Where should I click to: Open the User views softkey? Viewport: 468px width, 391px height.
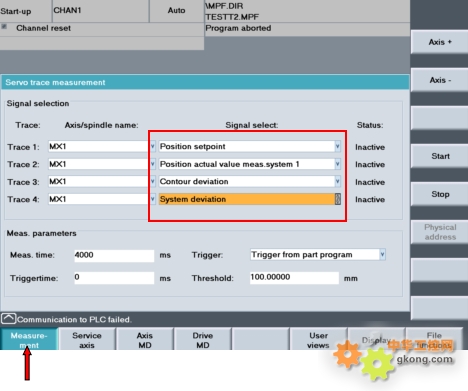point(318,340)
